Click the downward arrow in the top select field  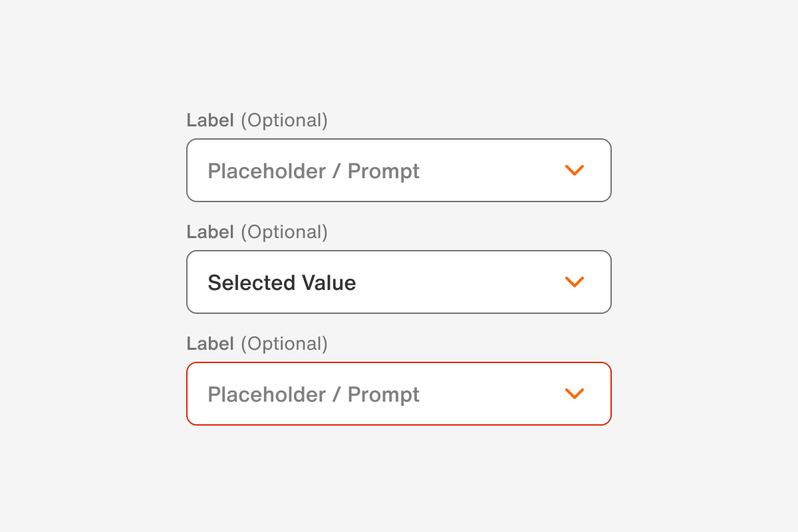(x=575, y=170)
